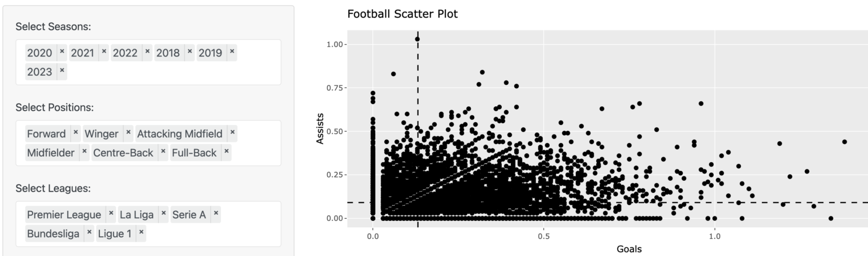Remove the 2023 season tag
This screenshot has height=256, width=868.
pyautogui.click(x=62, y=71)
